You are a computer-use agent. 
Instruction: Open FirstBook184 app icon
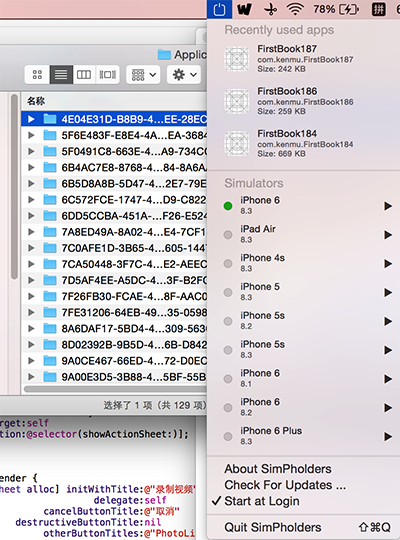(237, 144)
